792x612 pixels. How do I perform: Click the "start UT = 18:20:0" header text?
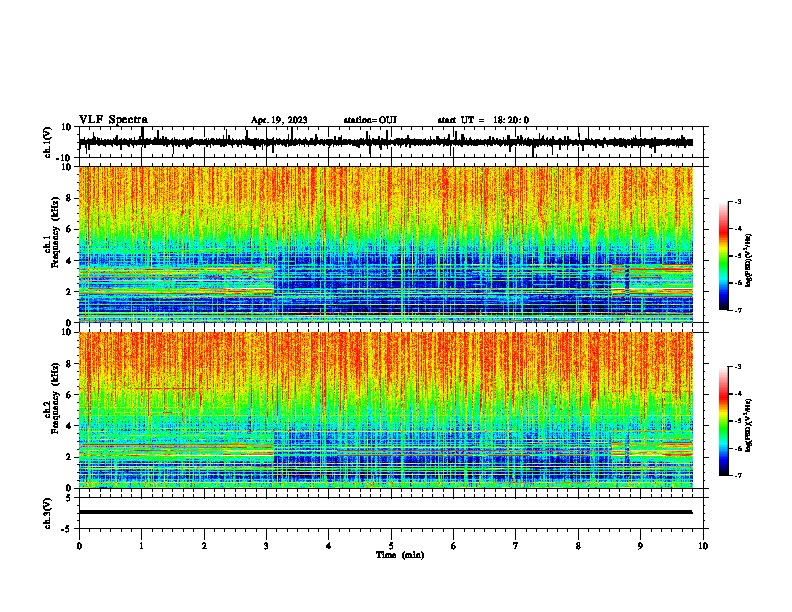483,120
